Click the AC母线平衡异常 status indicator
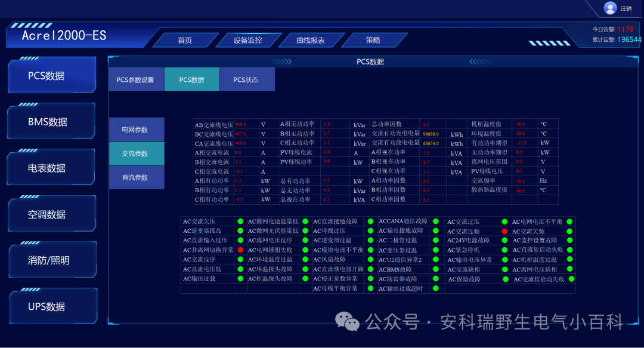Viewport: 644px width, 348px height. point(370,288)
